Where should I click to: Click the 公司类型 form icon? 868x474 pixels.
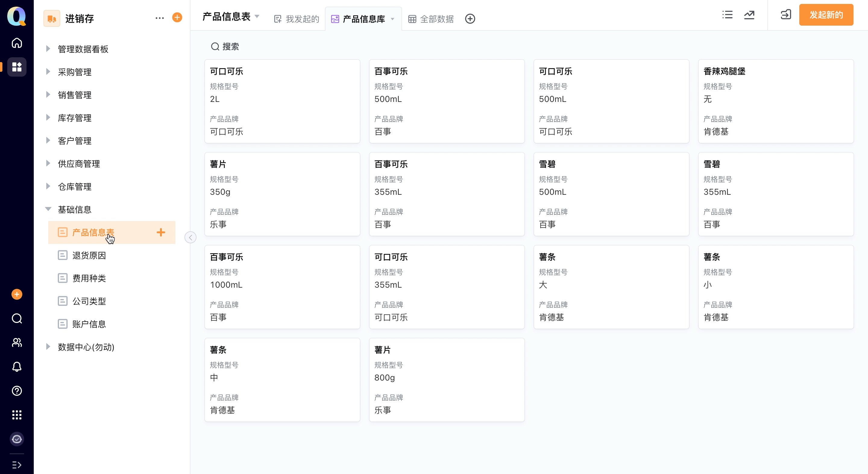coord(63,301)
